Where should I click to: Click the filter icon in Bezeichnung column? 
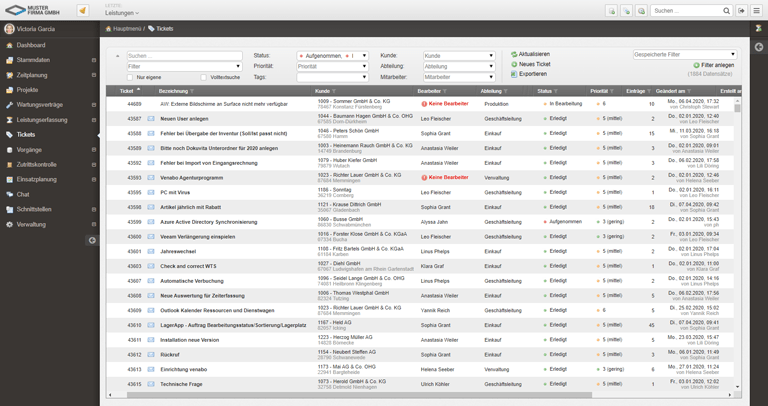(x=193, y=91)
